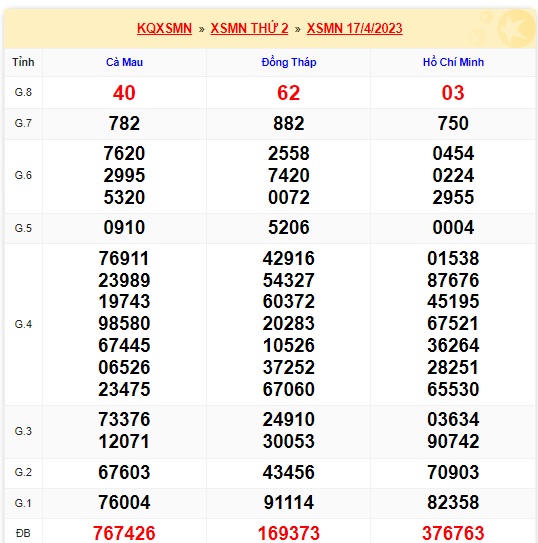The width and height of the screenshot is (538, 543).
Task: Select G.4 number 19743
Action: tap(124, 301)
